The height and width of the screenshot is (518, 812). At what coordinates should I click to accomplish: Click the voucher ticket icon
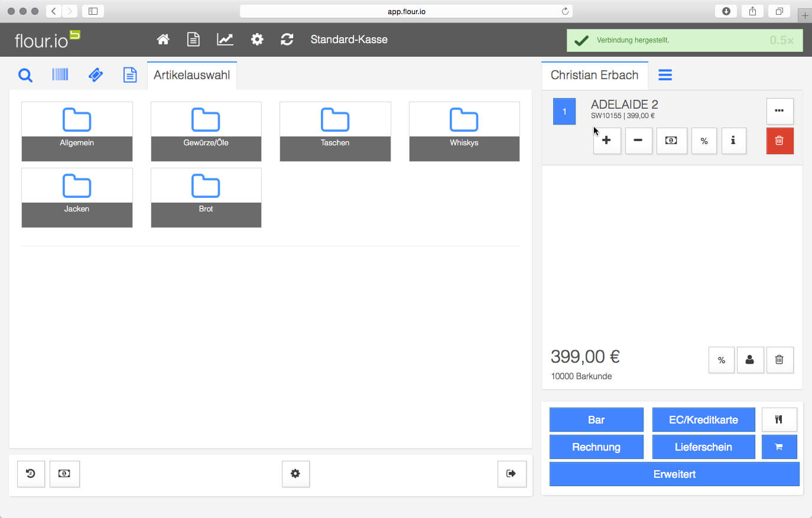(x=95, y=75)
